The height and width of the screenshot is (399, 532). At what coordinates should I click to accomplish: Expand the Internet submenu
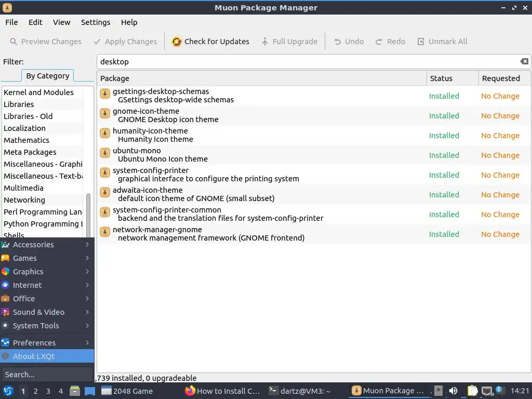(47, 285)
